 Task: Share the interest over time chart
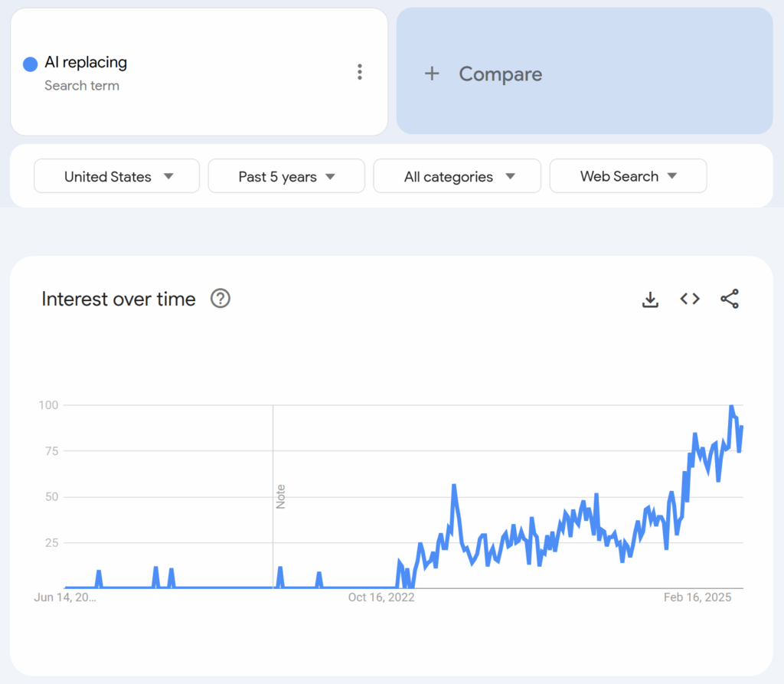tap(730, 299)
